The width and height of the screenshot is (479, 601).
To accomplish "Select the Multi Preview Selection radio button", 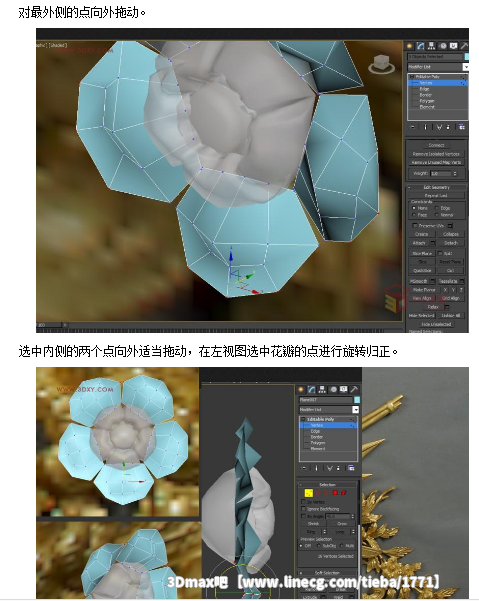I will 341,546.
